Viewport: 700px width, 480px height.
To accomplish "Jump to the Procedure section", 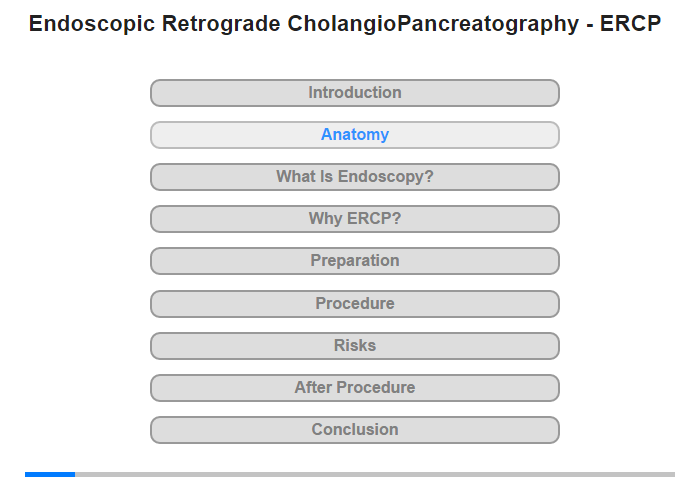I will click(x=354, y=304).
